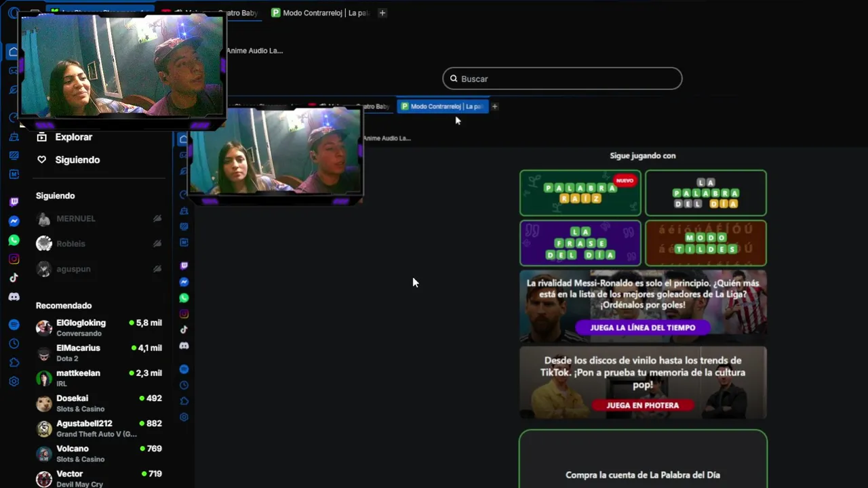Open vinyl records pop culture banner
The image size is (868, 488).
[643, 383]
